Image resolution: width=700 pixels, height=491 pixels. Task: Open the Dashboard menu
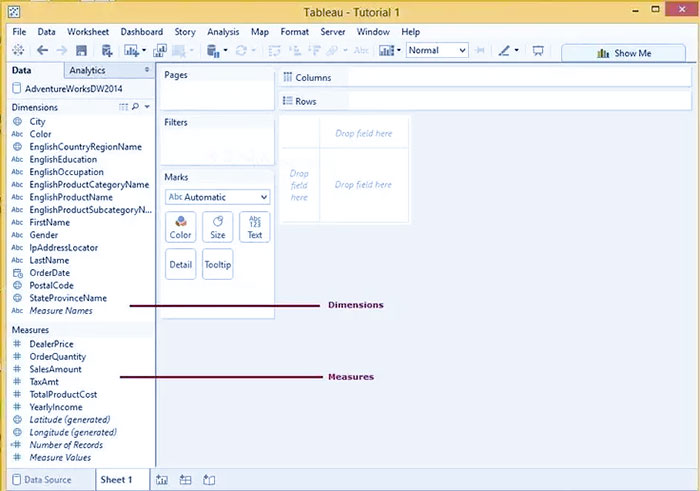point(142,32)
